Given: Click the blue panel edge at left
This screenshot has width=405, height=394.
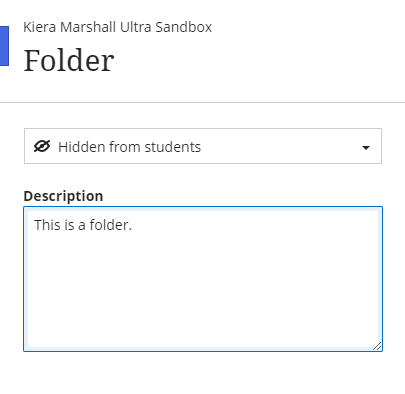Looking at the screenshot, I should pos(4,46).
